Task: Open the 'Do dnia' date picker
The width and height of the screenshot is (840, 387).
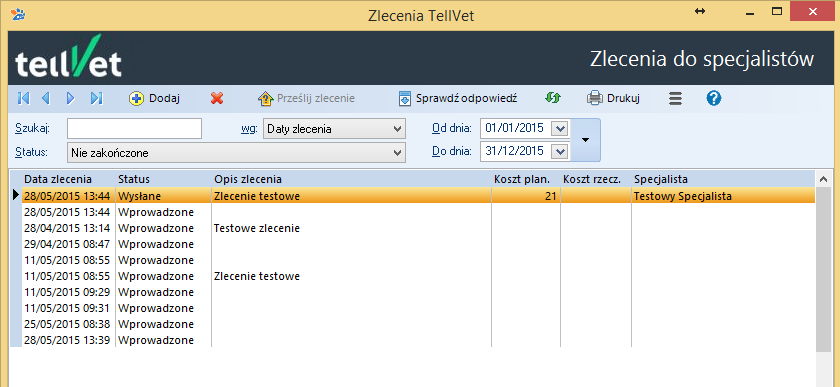Action: (559, 152)
